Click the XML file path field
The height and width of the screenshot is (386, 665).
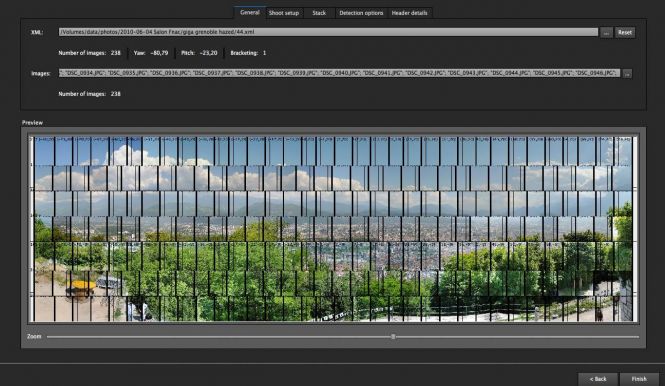pos(328,32)
